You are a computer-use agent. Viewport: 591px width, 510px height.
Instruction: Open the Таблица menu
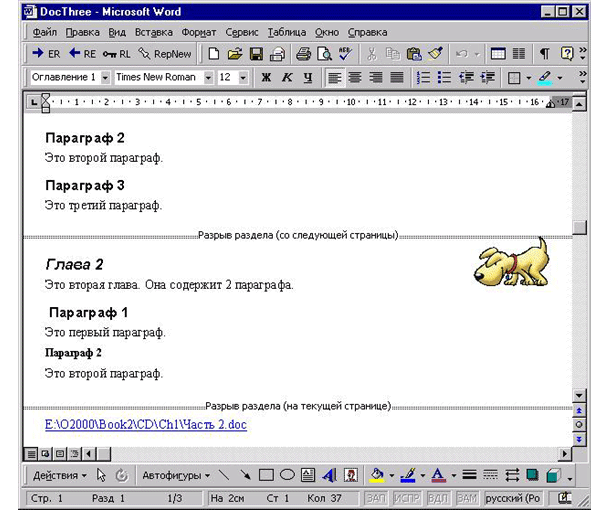[x=287, y=32]
